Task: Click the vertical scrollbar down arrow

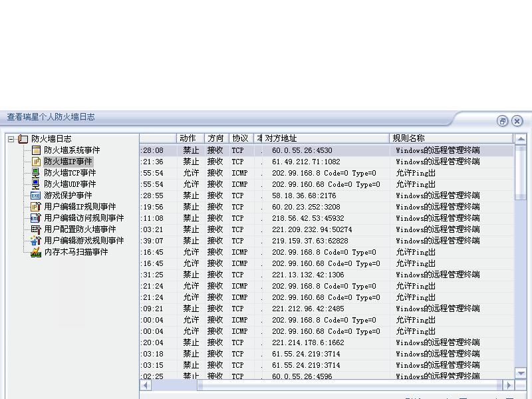Action: coord(521,373)
